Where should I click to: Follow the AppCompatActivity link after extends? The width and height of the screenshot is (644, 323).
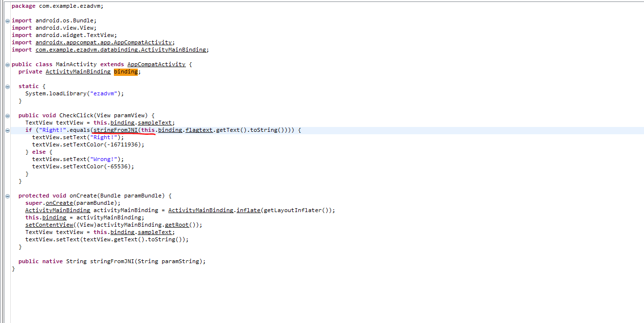click(x=156, y=64)
